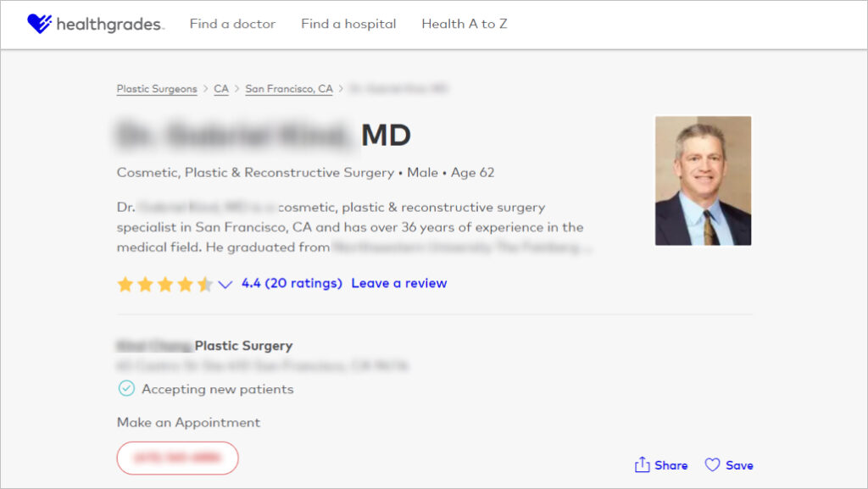868x489 pixels.
Task: Open the Find a doctor menu
Action: tap(232, 24)
